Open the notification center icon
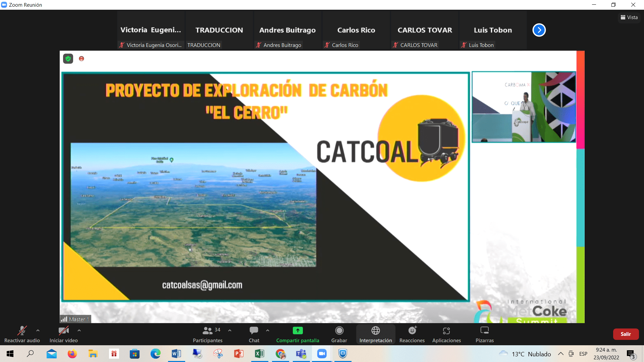Screen dimensions: 644x362 coord(631,354)
